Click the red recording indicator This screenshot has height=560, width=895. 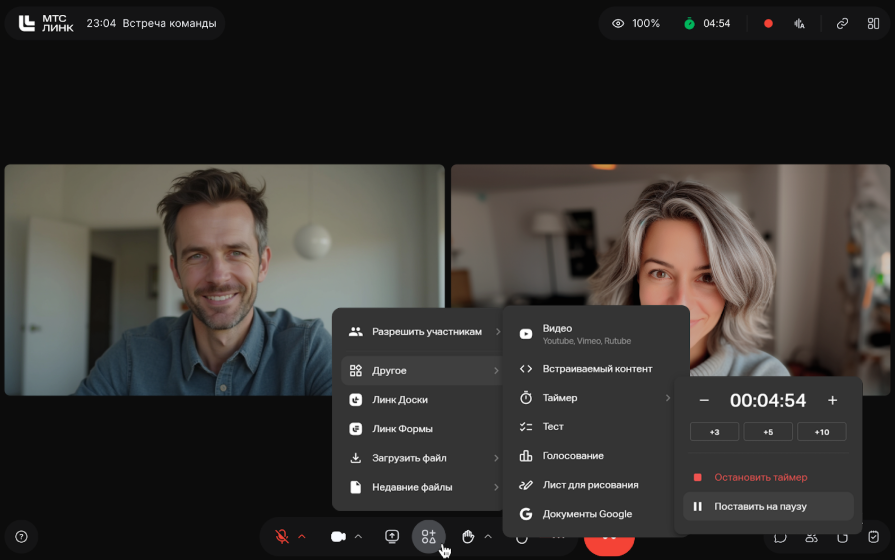(x=768, y=23)
